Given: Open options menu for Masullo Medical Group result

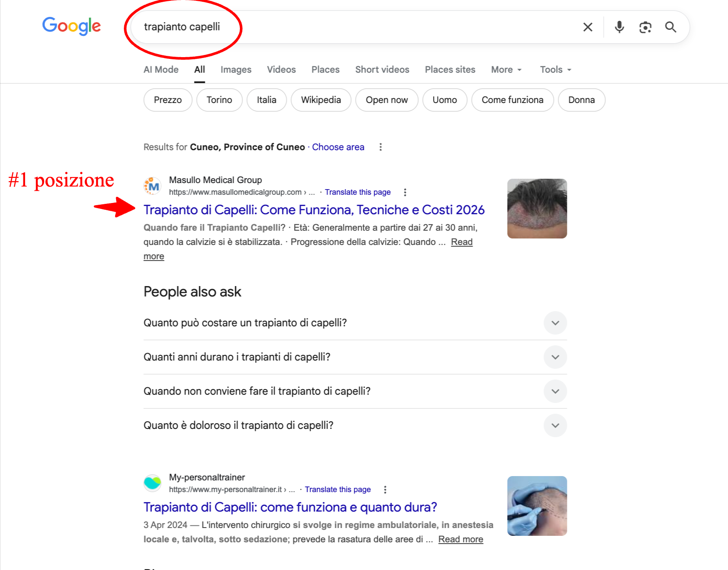Looking at the screenshot, I should pos(405,192).
